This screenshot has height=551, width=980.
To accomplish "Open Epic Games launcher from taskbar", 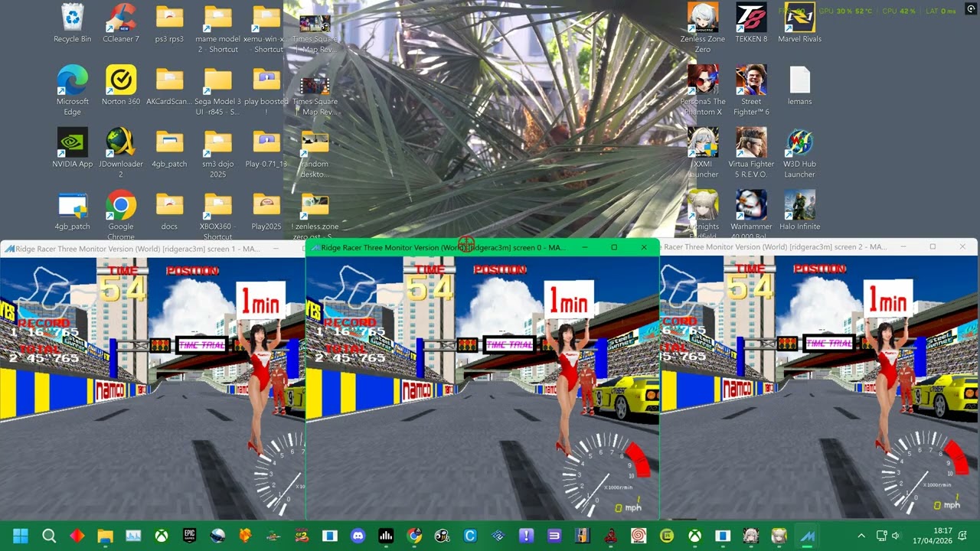I will [x=189, y=536].
